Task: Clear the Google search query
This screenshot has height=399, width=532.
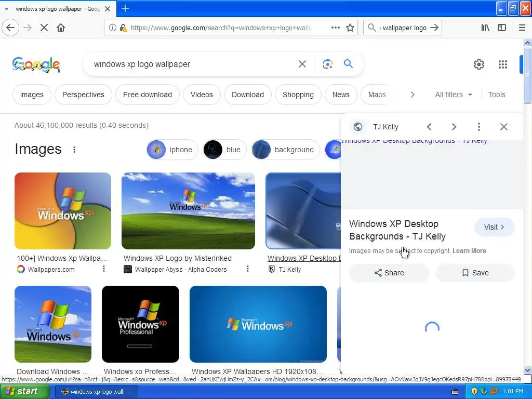Action: coord(302,64)
